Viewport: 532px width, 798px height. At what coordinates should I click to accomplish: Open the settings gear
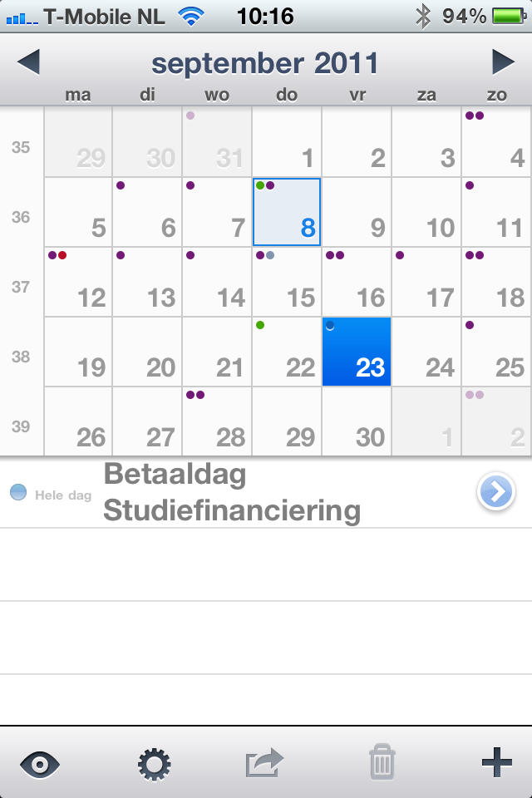(x=154, y=763)
